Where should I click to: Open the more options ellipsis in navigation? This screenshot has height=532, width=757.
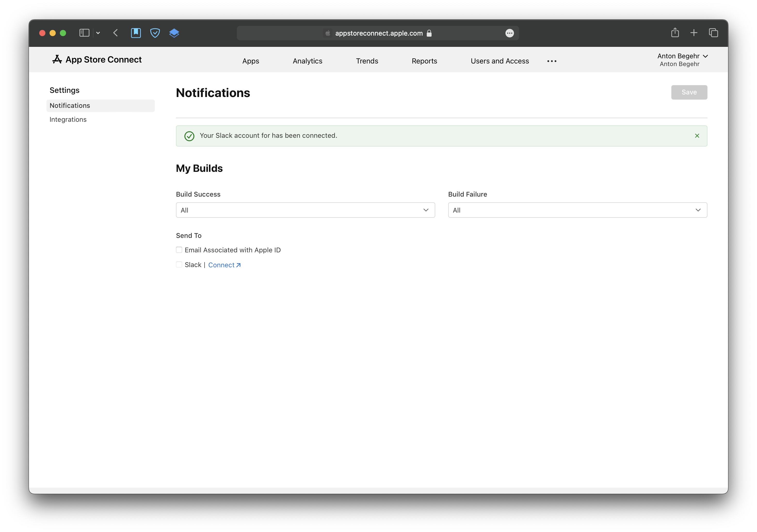tap(552, 61)
